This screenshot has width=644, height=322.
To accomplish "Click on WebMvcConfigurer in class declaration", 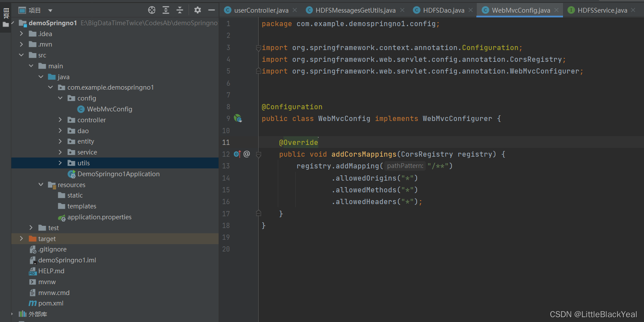I will click(457, 118).
